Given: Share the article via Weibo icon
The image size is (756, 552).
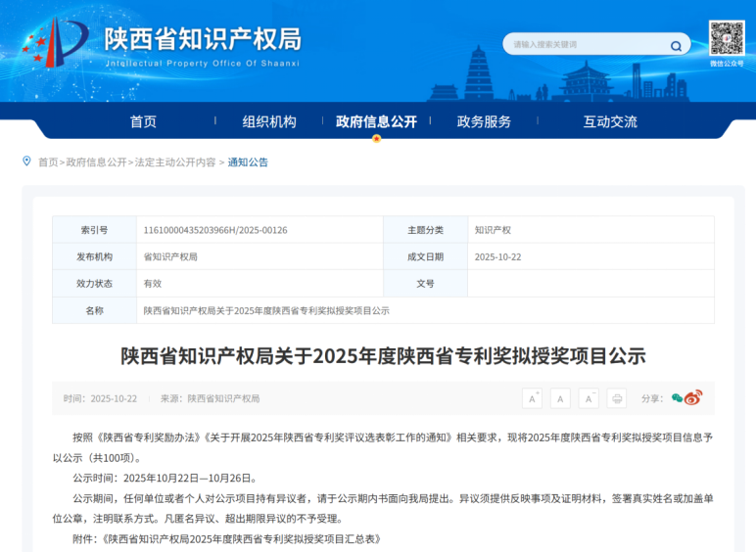Looking at the screenshot, I should point(693,398).
